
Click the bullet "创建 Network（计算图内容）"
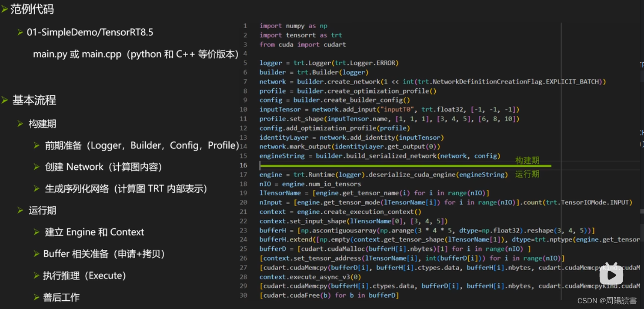tap(105, 167)
